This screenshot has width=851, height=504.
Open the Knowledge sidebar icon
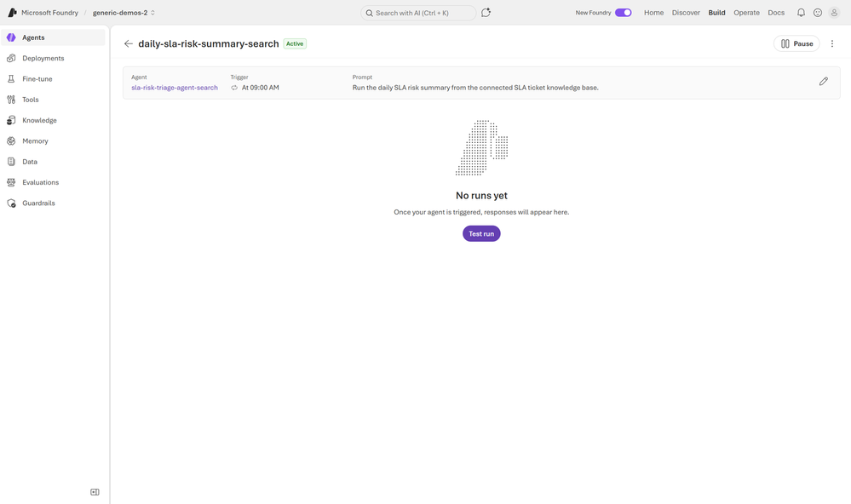11,120
